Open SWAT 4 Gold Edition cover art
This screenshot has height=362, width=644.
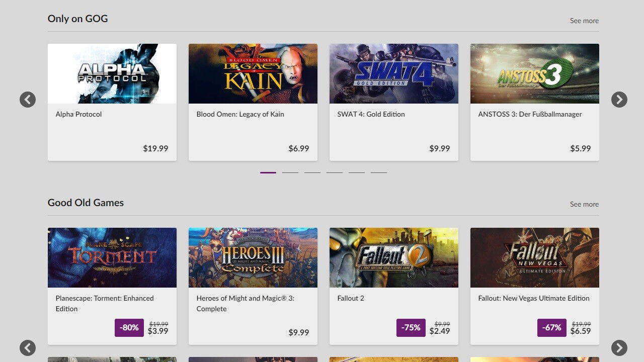(x=394, y=73)
